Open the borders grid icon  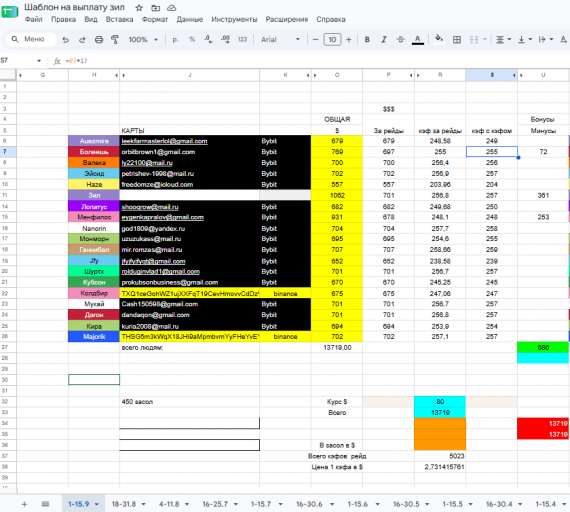457,40
